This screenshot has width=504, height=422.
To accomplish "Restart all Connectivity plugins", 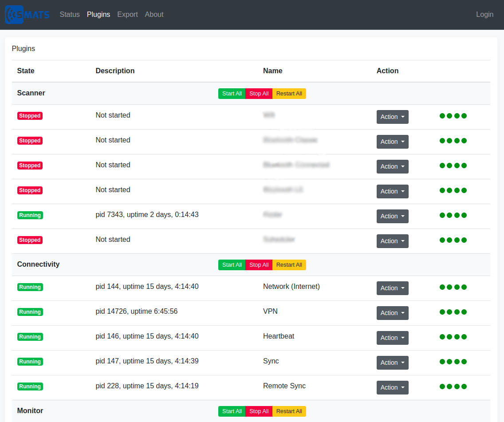I will click(x=289, y=265).
